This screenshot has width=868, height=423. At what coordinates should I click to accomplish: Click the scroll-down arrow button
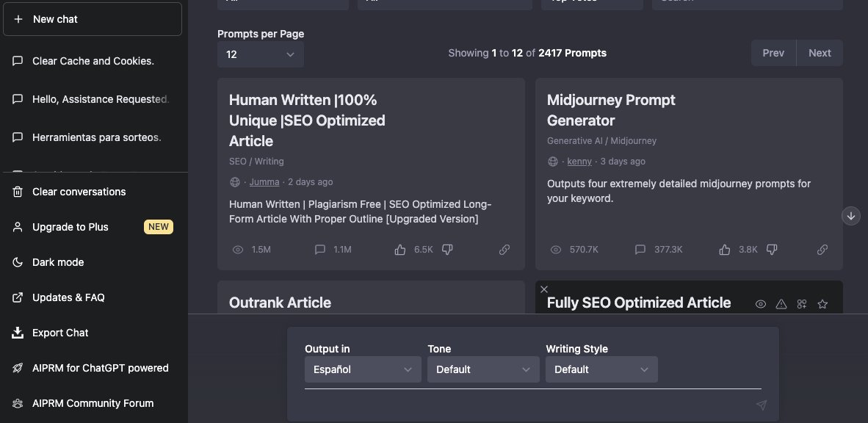point(851,216)
